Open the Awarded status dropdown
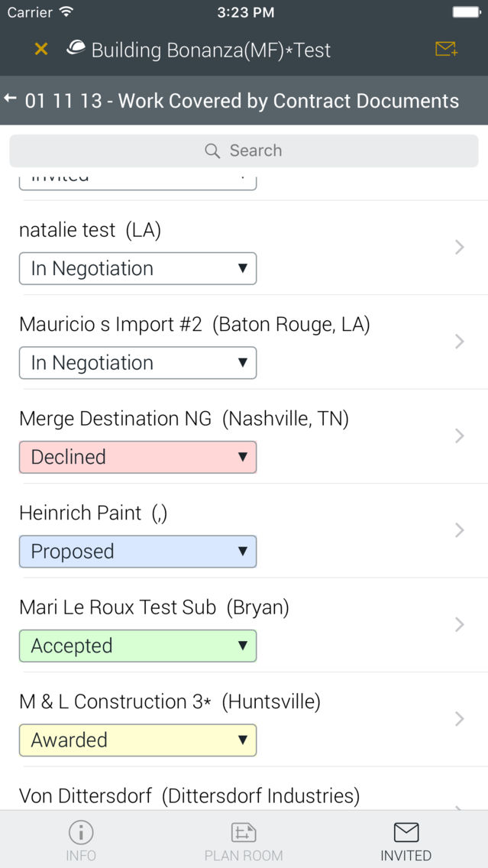The image size is (488, 868). click(x=137, y=740)
